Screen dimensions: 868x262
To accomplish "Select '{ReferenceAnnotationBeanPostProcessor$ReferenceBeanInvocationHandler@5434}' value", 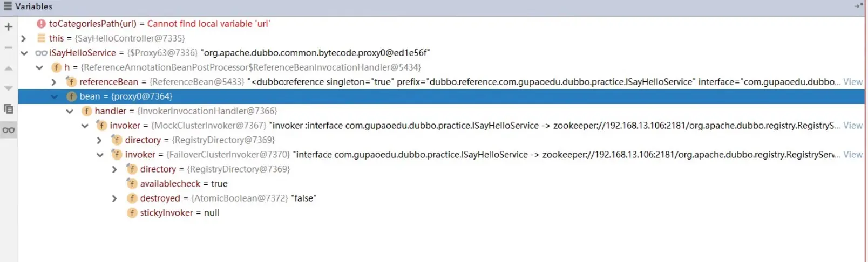I will 250,67.
